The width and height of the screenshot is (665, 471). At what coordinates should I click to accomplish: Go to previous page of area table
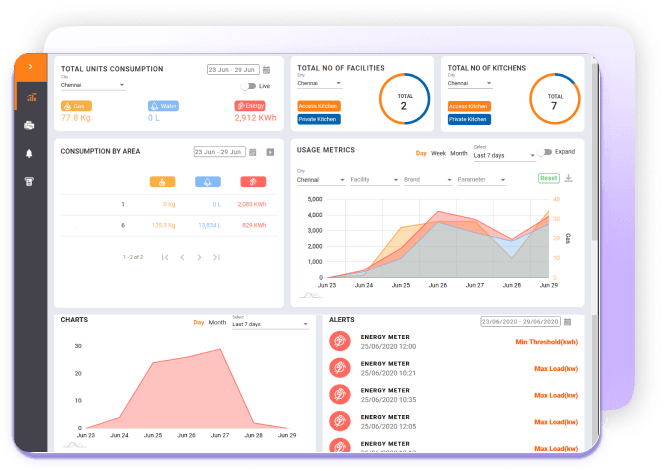(x=182, y=257)
